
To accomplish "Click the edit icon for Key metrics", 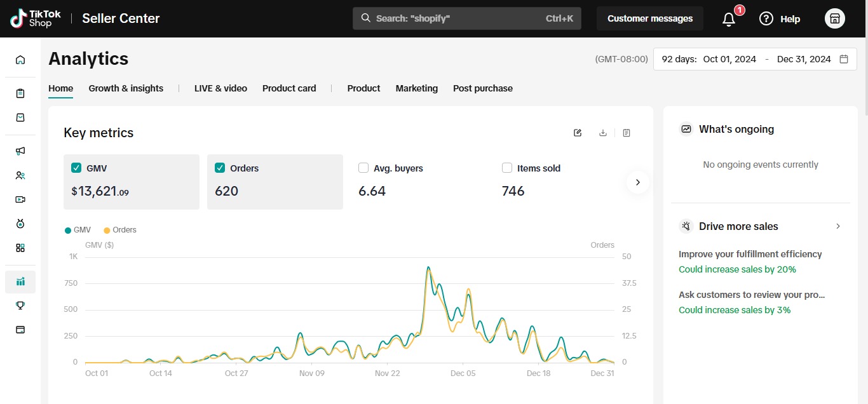I will coord(578,133).
